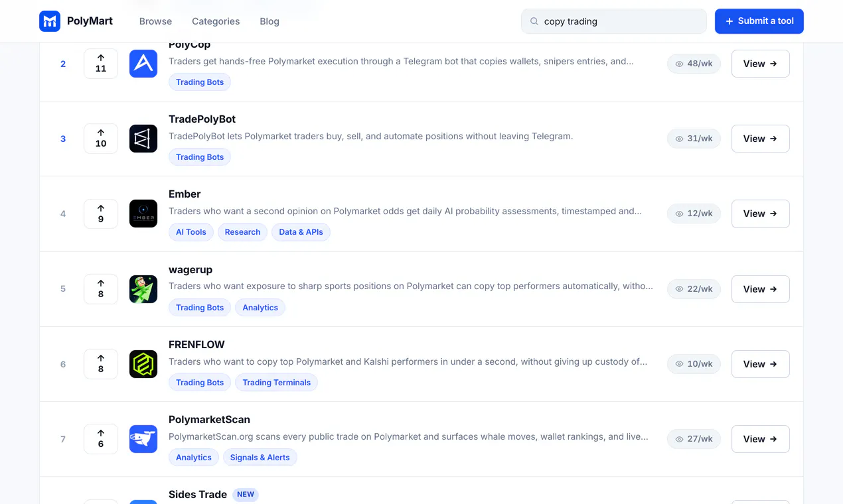Viewport: 843px width, 504px height.
Task: Open the wagerup title
Action: pyautogui.click(x=191, y=270)
